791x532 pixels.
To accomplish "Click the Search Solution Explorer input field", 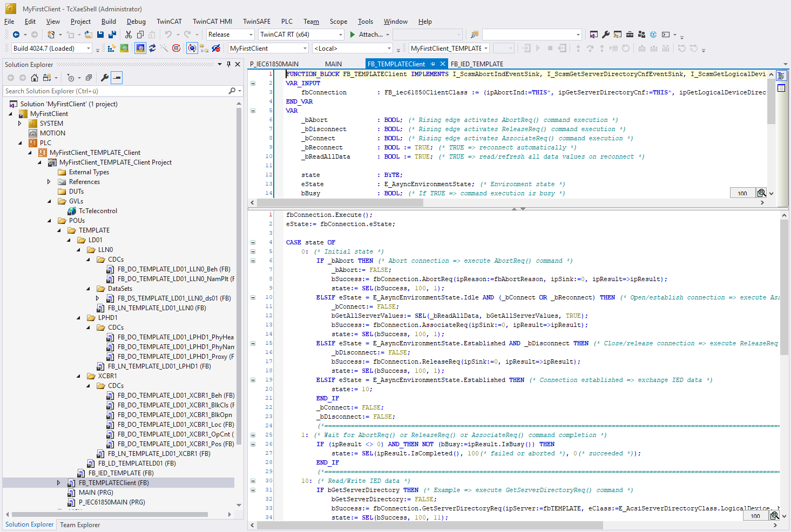I will tap(115, 91).
